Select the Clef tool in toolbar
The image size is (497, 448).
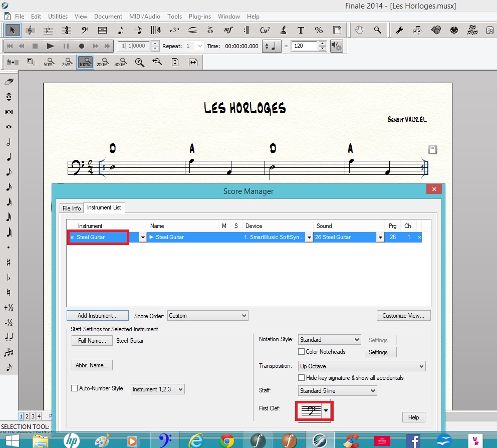point(84,30)
